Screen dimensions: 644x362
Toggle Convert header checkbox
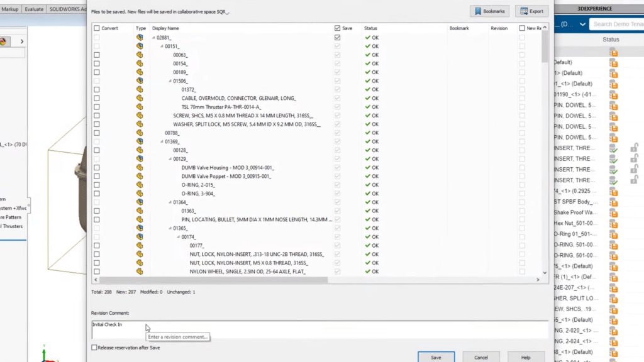click(96, 28)
